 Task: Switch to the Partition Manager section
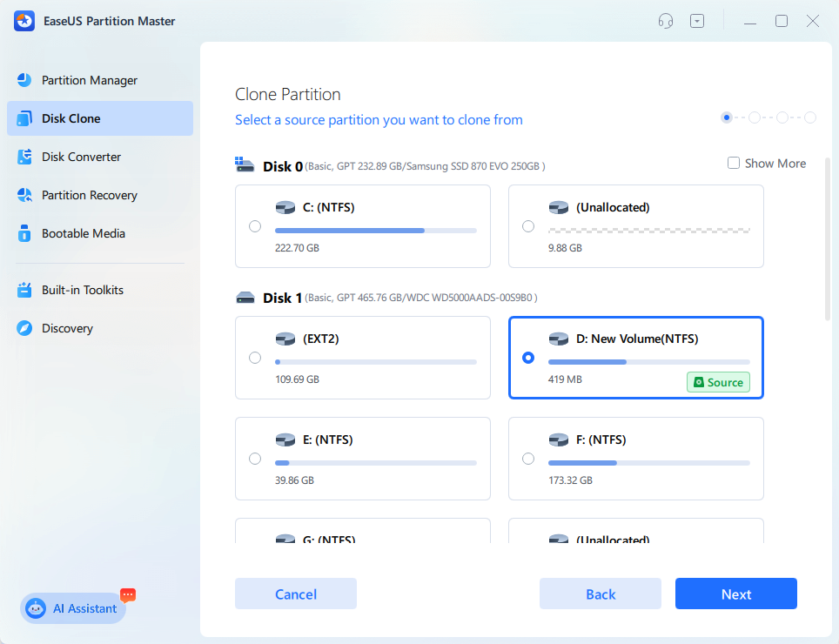click(x=90, y=80)
